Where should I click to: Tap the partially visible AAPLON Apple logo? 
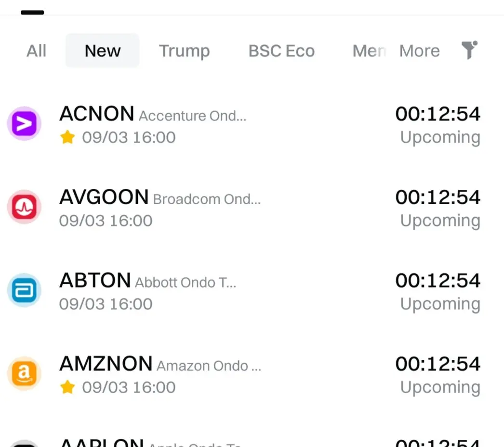[x=24, y=444]
